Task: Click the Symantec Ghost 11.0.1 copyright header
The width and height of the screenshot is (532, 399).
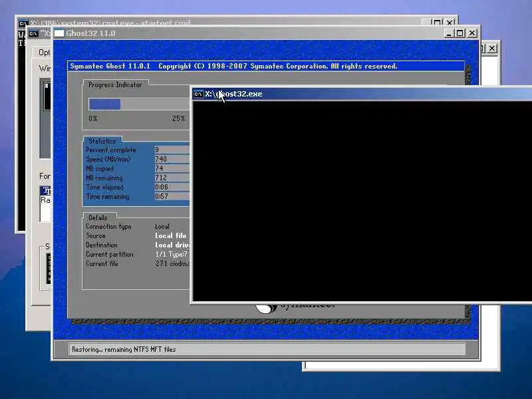Action: click(x=233, y=66)
